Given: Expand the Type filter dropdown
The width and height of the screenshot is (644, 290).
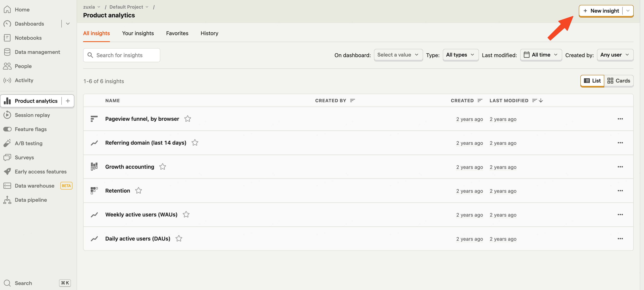Looking at the screenshot, I should tap(460, 55).
